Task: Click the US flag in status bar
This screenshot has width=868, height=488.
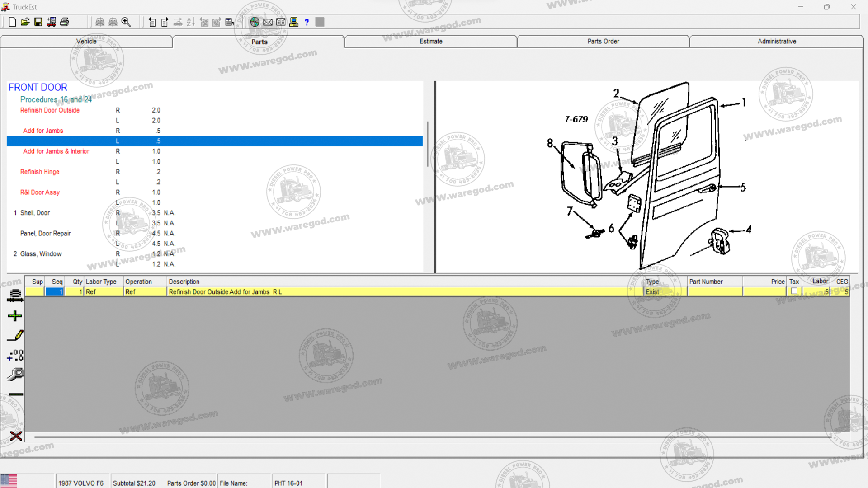Action: (9, 480)
